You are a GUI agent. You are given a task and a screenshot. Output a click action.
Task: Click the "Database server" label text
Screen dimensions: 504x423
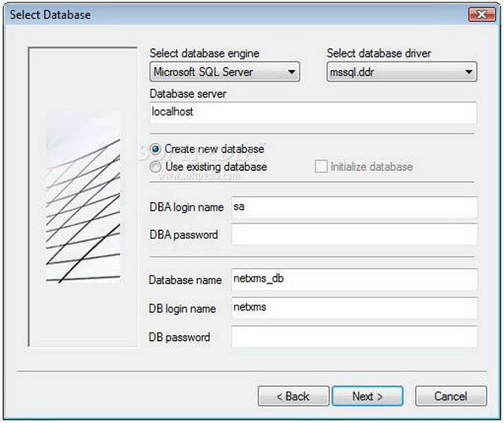point(188,94)
